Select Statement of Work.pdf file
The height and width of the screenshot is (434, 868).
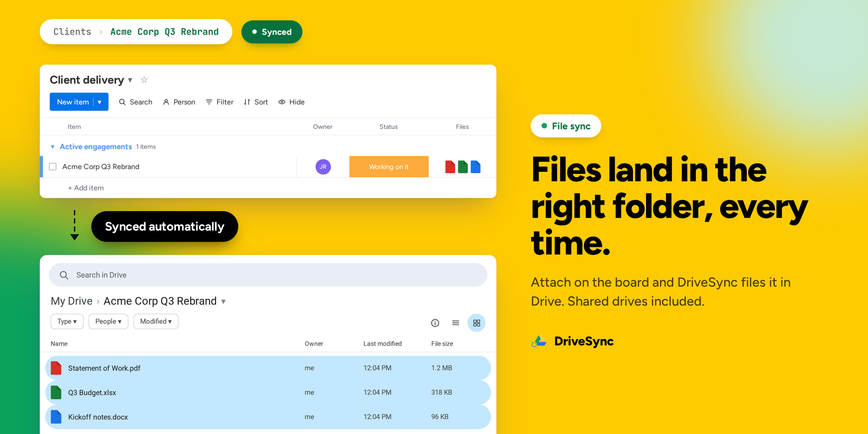click(x=268, y=368)
